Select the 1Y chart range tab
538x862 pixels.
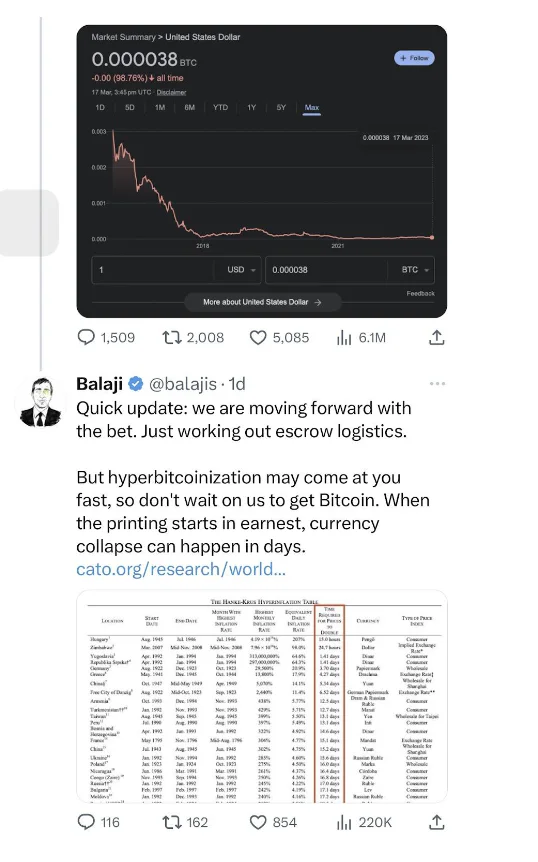(252, 108)
